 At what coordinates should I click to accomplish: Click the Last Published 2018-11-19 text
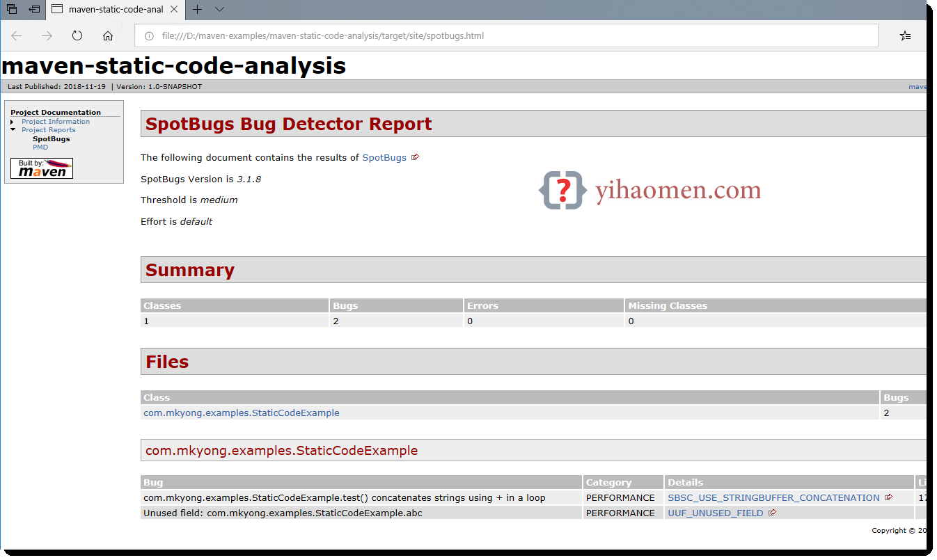pyautogui.click(x=56, y=87)
